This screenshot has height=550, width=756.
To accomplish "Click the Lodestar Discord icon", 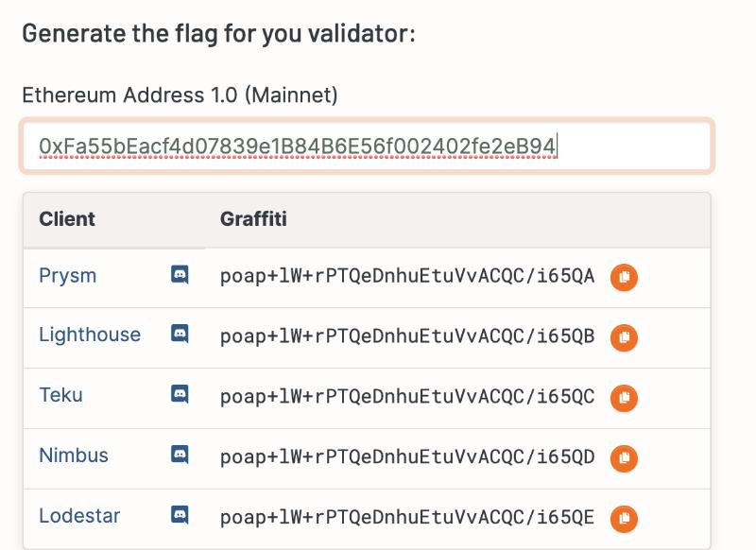I will pyautogui.click(x=180, y=515).
